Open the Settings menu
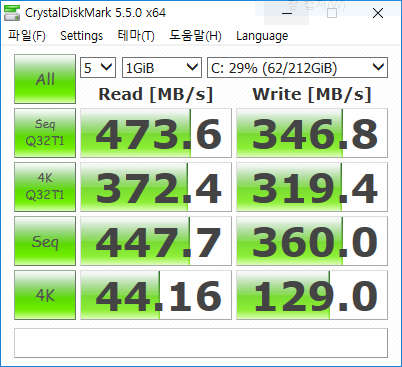Image resolution: width=402 pixels, height=367 pixels. point(81,36)
